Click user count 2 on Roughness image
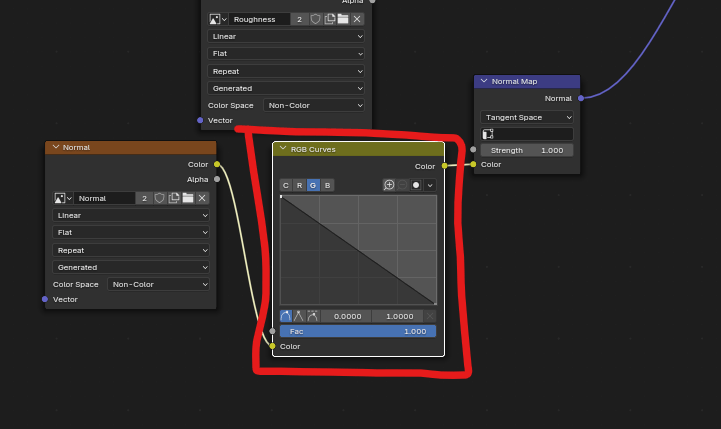The width and height of the screenshot is (721, 429). [x=299, y=19]
